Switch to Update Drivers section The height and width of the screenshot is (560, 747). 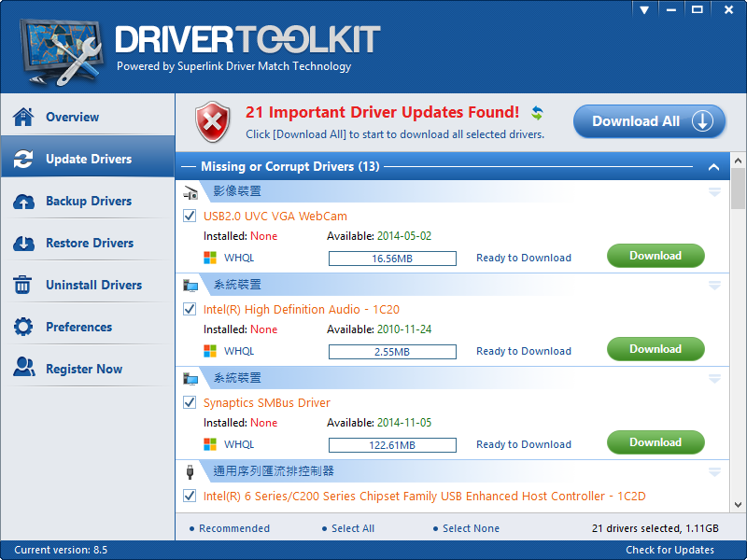(x=88, y=159)
